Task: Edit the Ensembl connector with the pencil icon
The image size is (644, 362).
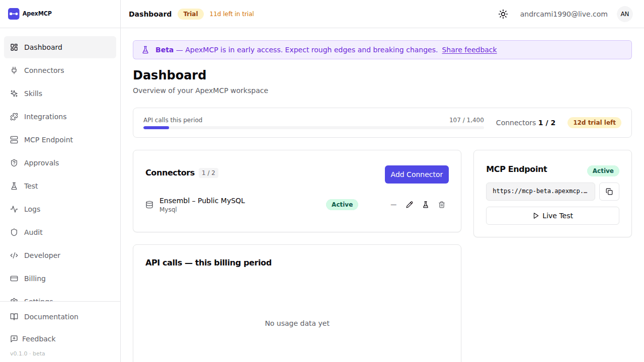Action: [410, 205]
